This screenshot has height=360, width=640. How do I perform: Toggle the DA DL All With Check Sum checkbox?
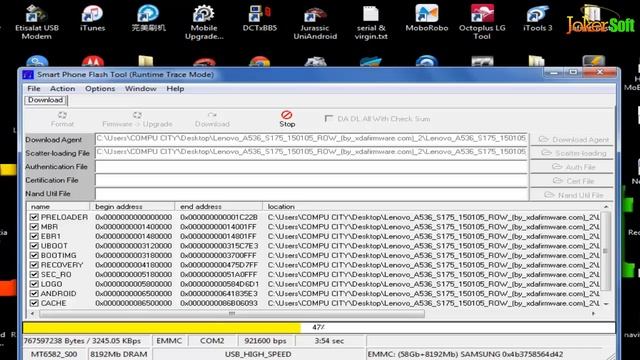329,118
